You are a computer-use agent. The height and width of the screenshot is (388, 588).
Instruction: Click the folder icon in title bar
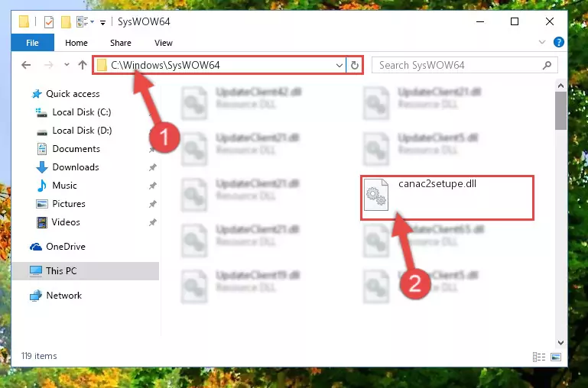tap(24, 21)
